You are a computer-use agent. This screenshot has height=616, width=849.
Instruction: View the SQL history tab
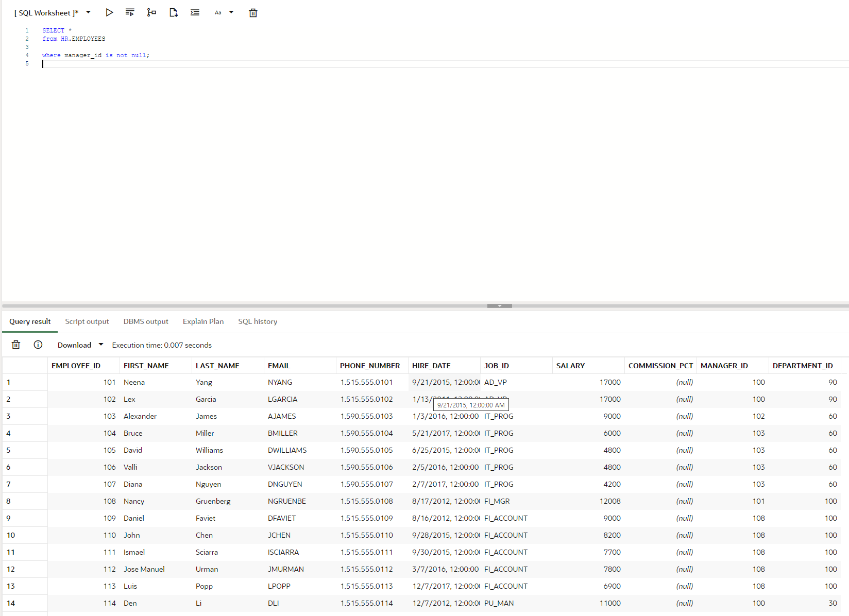(x=258, y=321)
